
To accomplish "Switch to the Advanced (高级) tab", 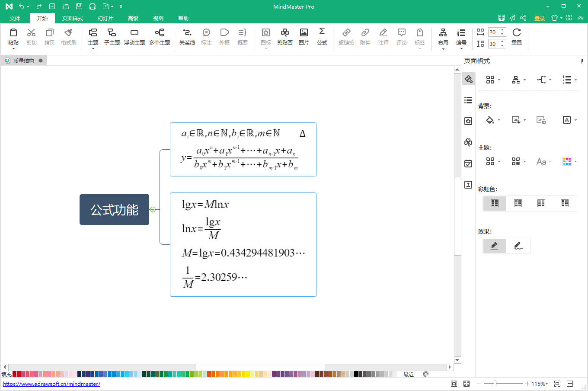I will (x=133, y=18).
